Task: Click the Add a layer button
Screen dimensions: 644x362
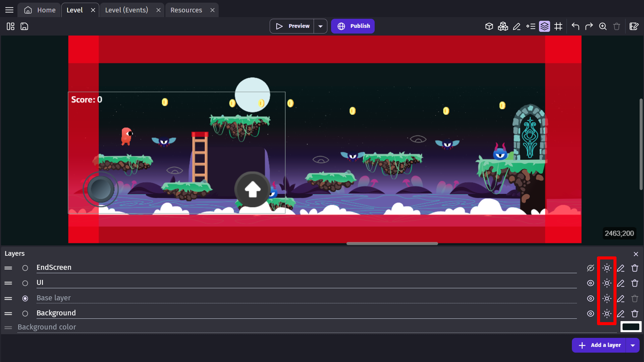Action: [x=599, y=345]
